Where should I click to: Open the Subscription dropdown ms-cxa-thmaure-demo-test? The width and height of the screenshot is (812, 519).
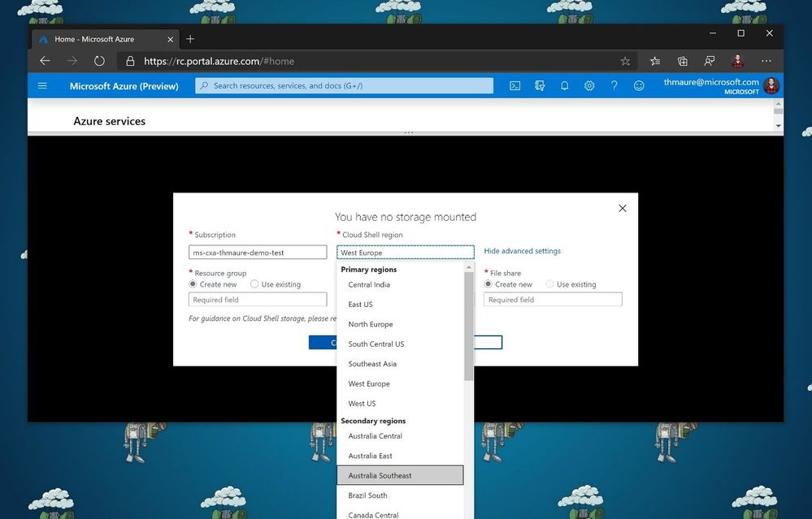258,253
